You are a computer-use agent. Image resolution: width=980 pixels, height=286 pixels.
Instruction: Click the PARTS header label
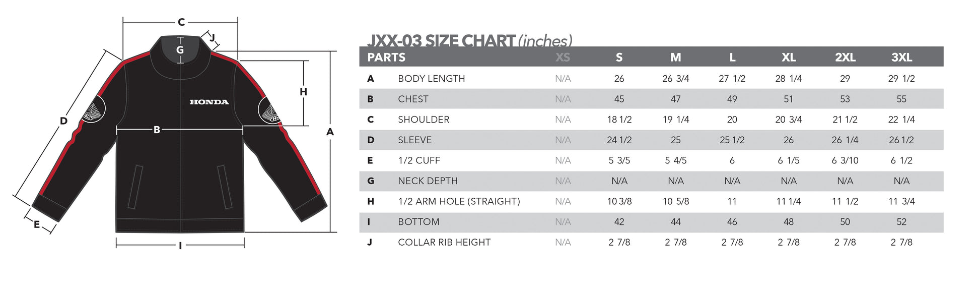click(x=386, y=58)
